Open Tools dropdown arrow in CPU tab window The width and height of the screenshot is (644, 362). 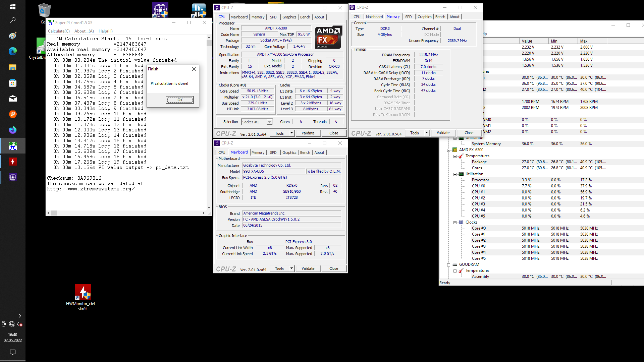pyautogui.click(x=291, y=133)
